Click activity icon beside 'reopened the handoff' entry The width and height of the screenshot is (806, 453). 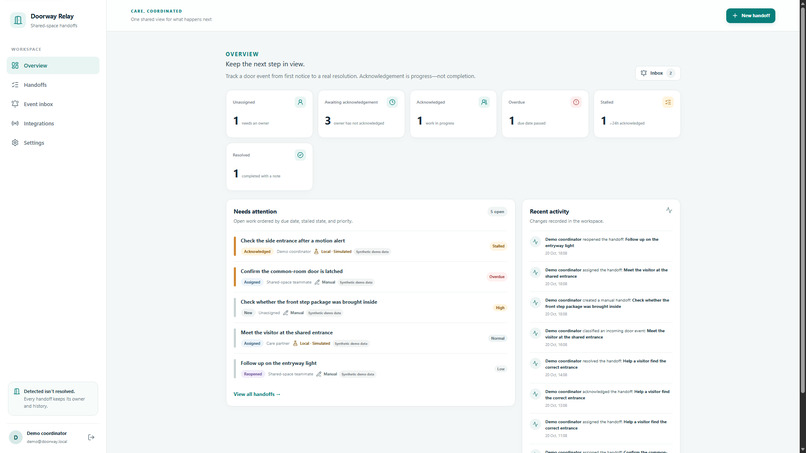click(535, 242)
